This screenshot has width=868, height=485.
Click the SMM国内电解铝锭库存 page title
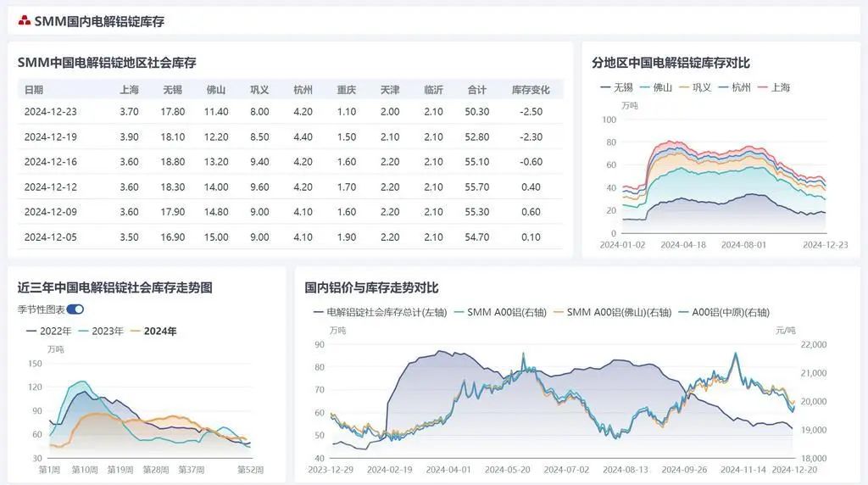pos(99,21)
